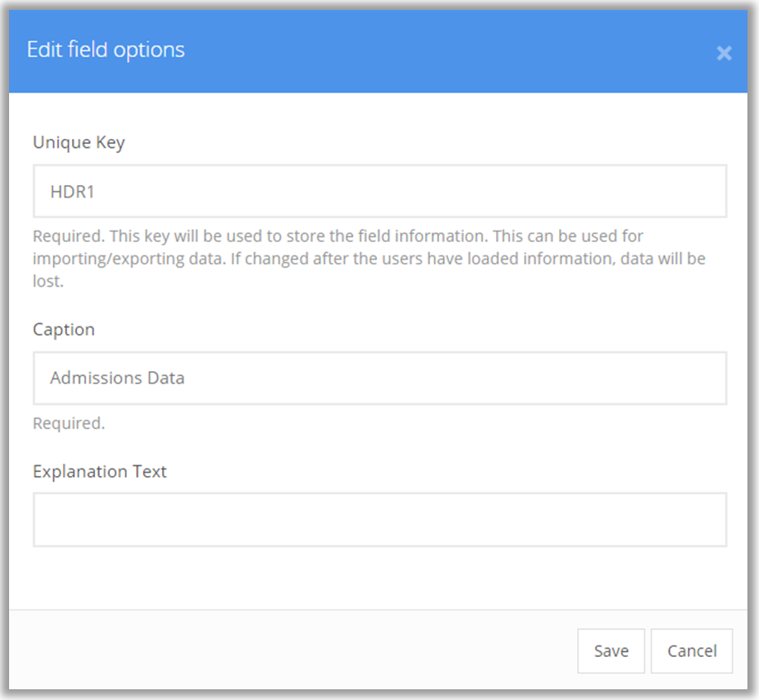Click the Unique Key input containing HDR1

379,191
